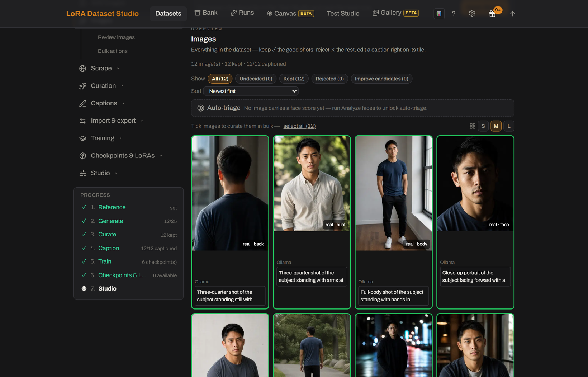Switch to grid layout view icon
The width and height of the screenshot is (588, 377).
pos(473,126)
